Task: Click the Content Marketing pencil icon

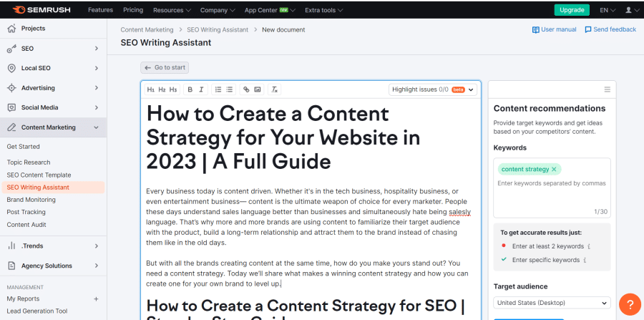Action: click(12, 127)
